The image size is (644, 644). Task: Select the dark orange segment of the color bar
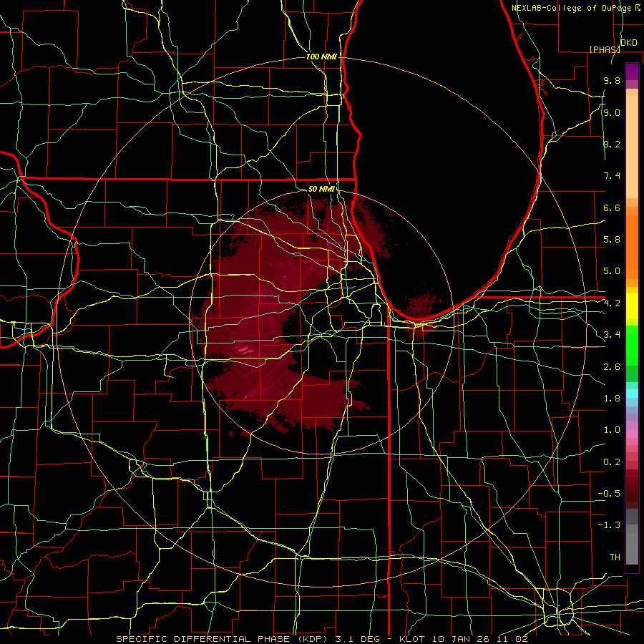[x=632, y=247]
